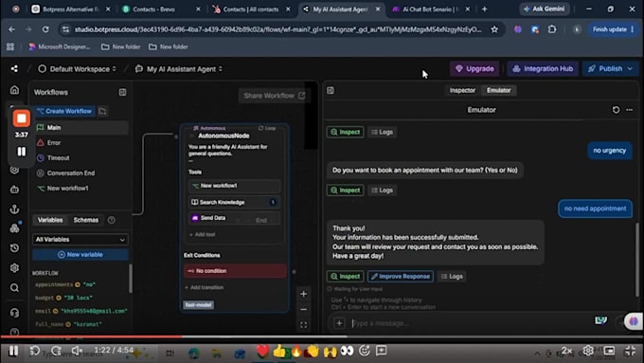Fit the canvas to screen icon
The width and height of the screenshot is (644, 363).
pyautogui.click(x=303, y=325)
